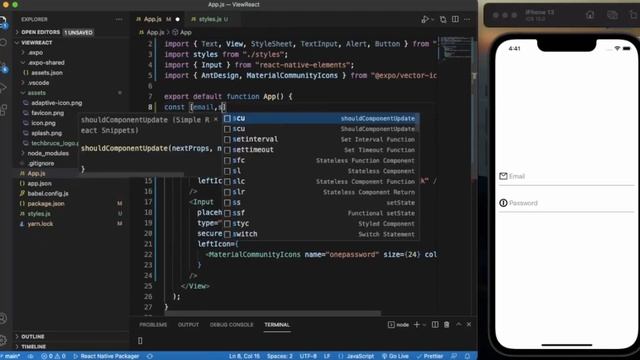Open babel.config.js in file explorer
640x360 pixels.
[x=48, y=193]
